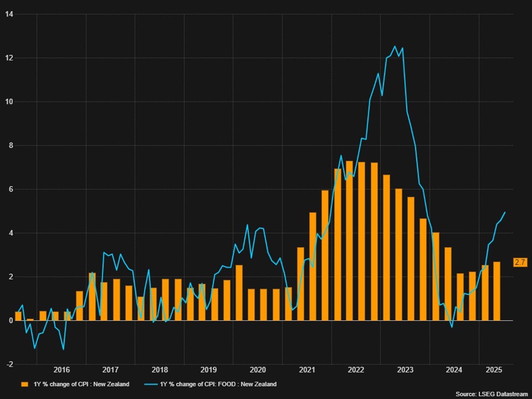This screenshot has width=532, height=399.
Task: Select the 'CPI: FOOD : New Zealand' legend label
Action: click(x=219, y=384)
